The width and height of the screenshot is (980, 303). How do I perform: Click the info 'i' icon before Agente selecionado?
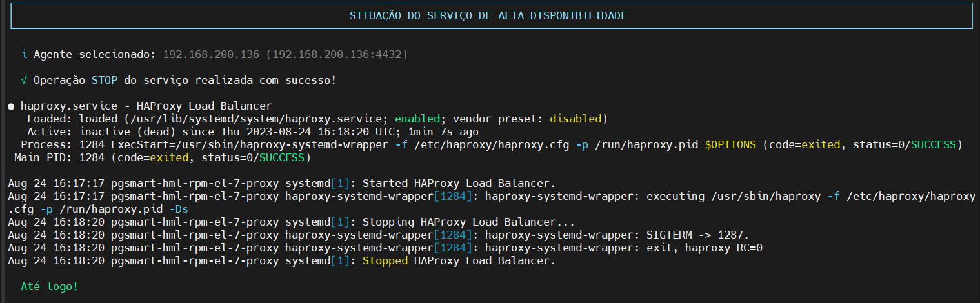coord(24,54)
